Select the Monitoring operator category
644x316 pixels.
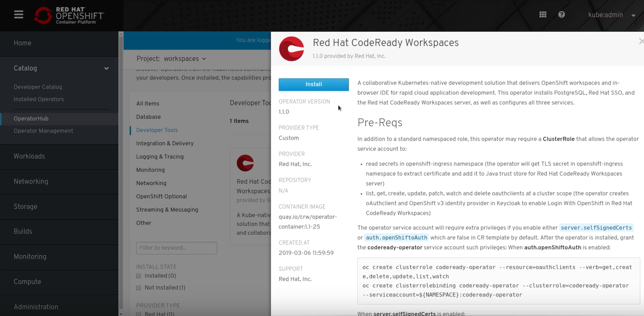[150, 170]
